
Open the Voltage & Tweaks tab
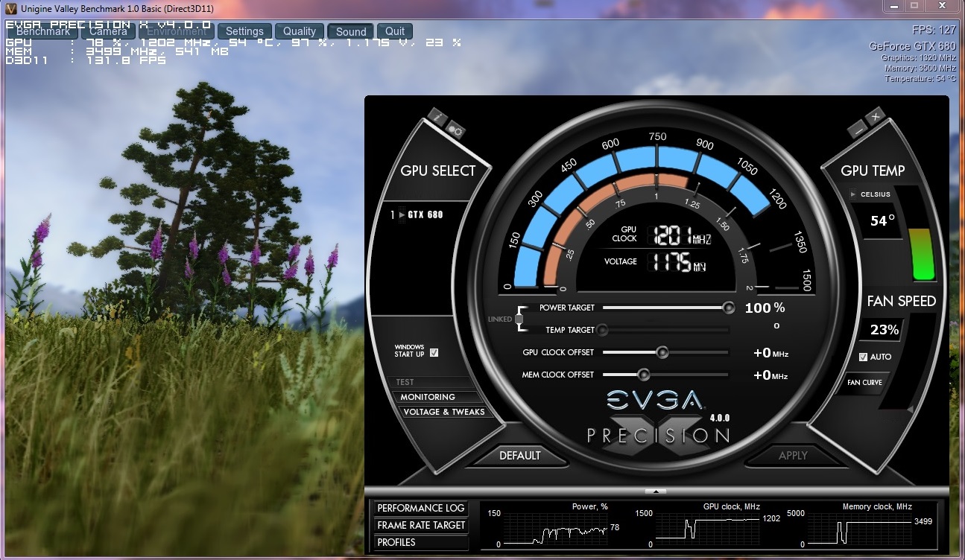pos(443,412)
